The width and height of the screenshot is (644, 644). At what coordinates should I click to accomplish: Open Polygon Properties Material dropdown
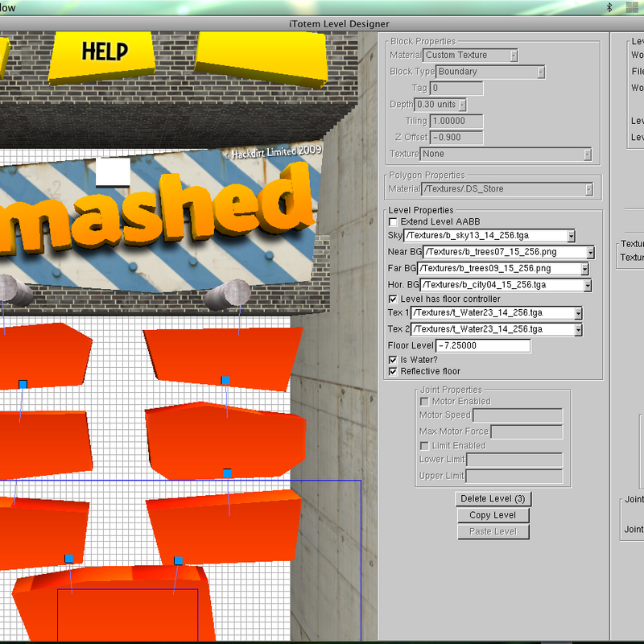point(507,189)
